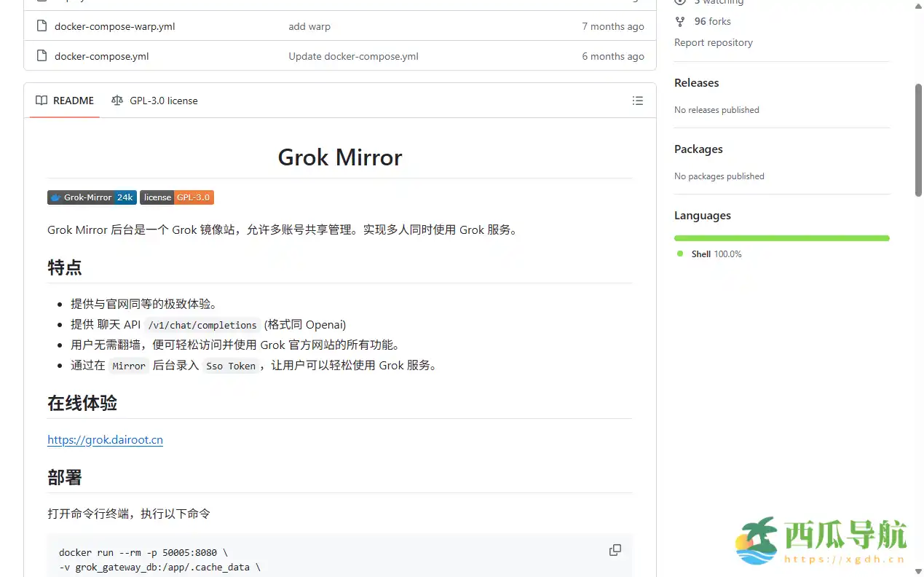Open the Grok-Mirror 24k badge
The image size is (924, 577).
(91, 197)
